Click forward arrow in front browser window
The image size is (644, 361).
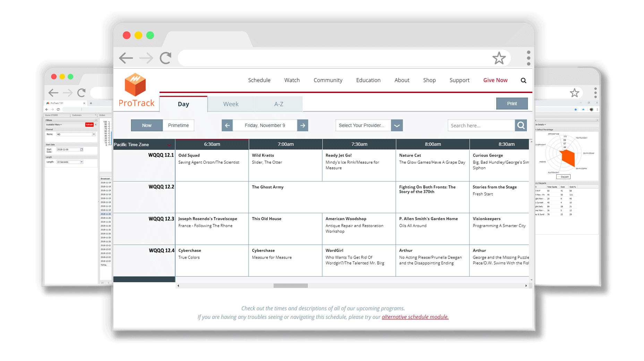pyautogui.click(x=146, y=58)
